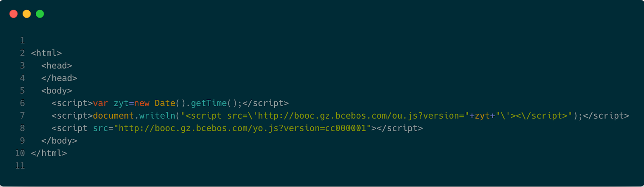Click the red close window dot
This screenshot has width=644, height=187.
13,14
